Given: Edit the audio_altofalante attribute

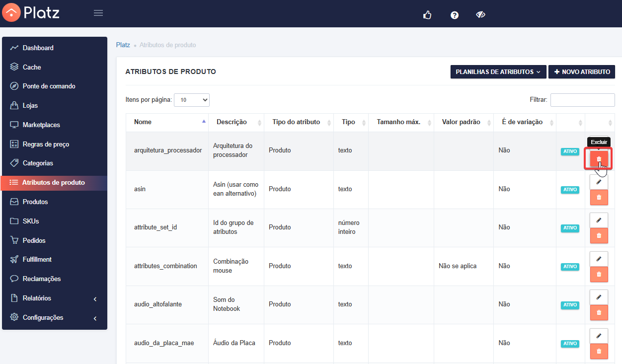Looking at the screenshot, I should [x=599, y=297].
